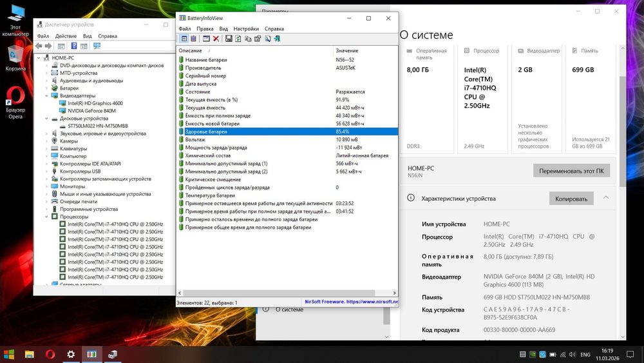Select the Вольтаж row in BatteryInfoView
This screenshot has width=644, height=363.
tap(287, 140)
